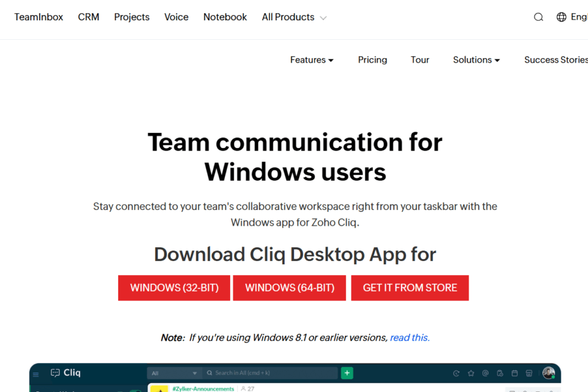Click the globe language icon near English
The width and height of the screenshot is (588, 392).
click(x=561, y=16)
